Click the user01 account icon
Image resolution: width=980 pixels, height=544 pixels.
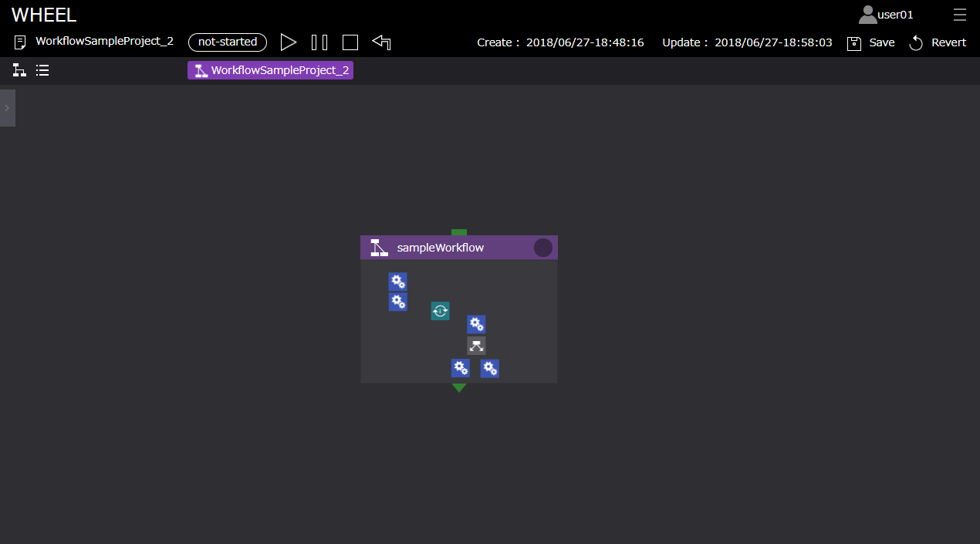tap(868, 15)
